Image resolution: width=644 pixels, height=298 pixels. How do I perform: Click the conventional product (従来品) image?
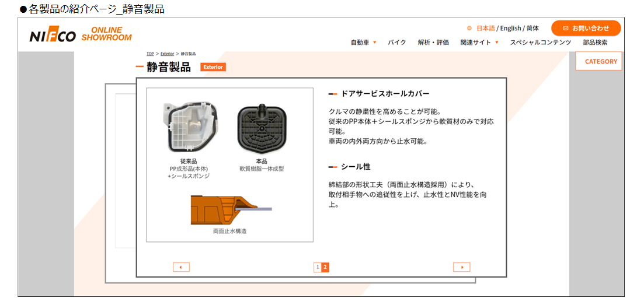tap(189, 128)
